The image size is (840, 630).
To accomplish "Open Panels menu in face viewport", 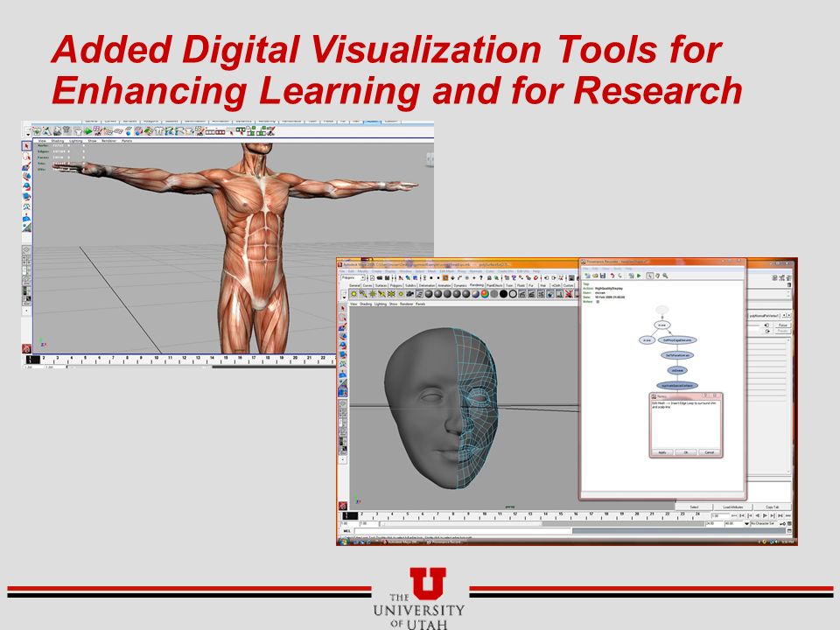I will (x=421, y=304).
